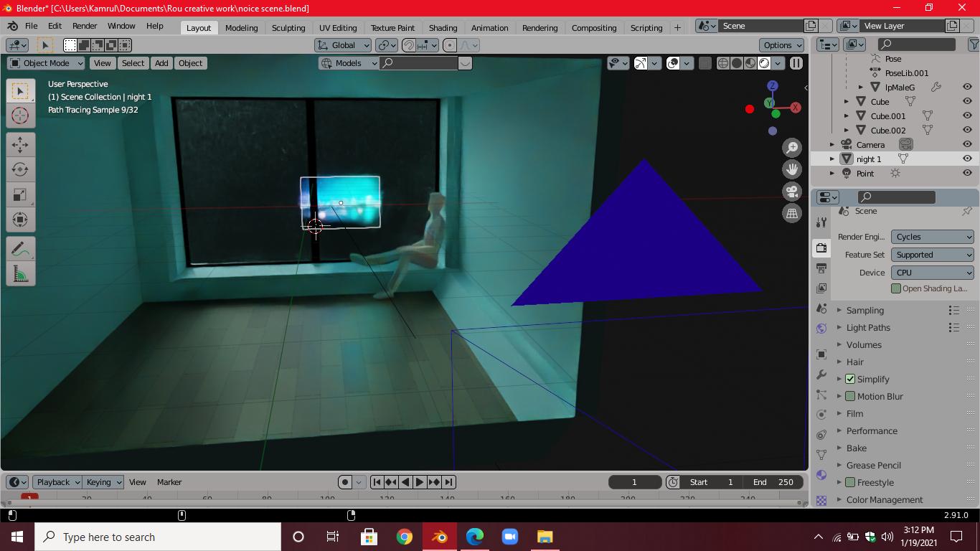Open the Texture properties tab
This screenshot has height=551, width=980.
821,499
